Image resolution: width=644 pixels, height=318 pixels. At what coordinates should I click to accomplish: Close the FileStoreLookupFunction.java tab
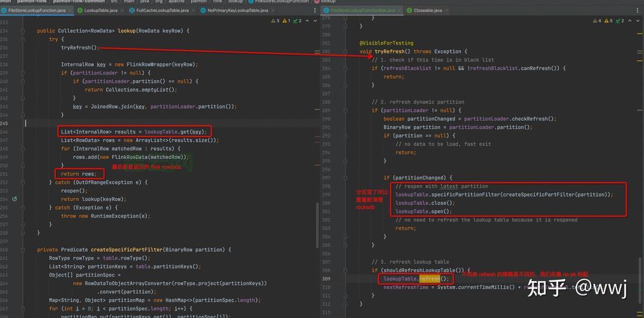click(71, 10)
